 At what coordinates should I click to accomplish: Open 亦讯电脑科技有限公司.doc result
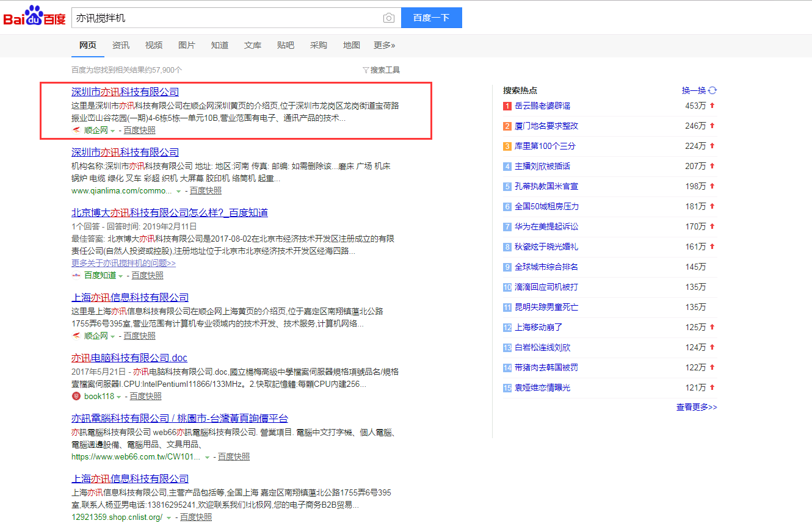click(129, 358)
